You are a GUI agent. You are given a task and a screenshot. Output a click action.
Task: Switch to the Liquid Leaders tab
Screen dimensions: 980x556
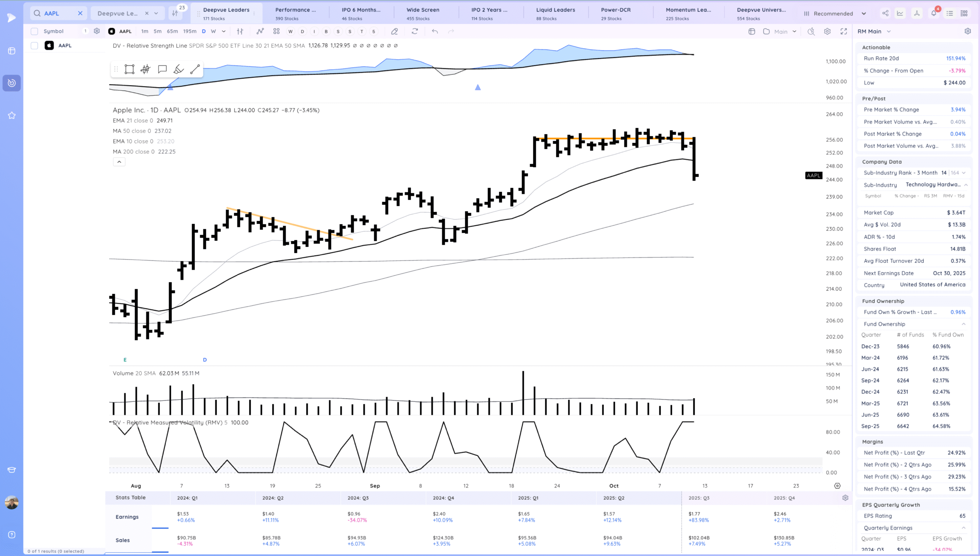555,13
